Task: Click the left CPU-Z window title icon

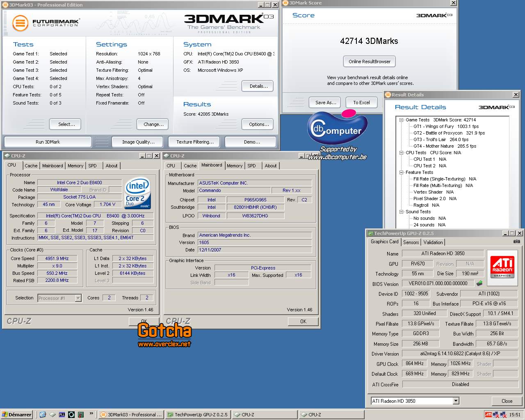Action: (x=7, y=156)
